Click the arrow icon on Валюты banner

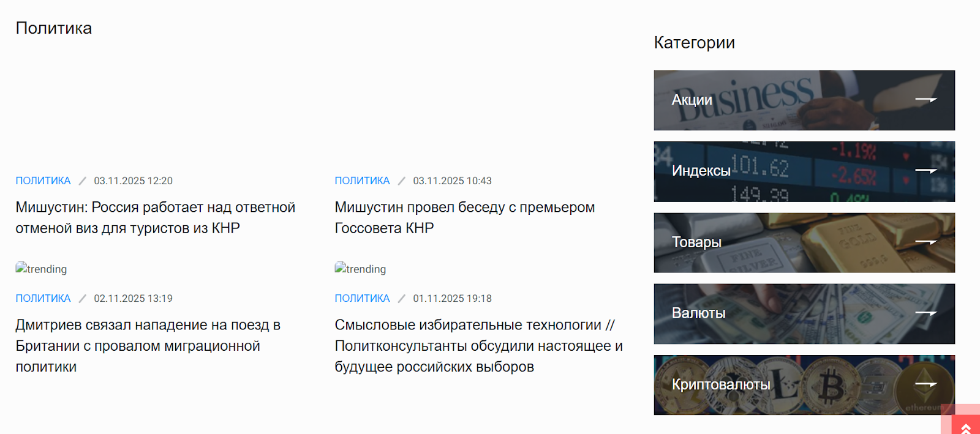click(x=925, y=313)
